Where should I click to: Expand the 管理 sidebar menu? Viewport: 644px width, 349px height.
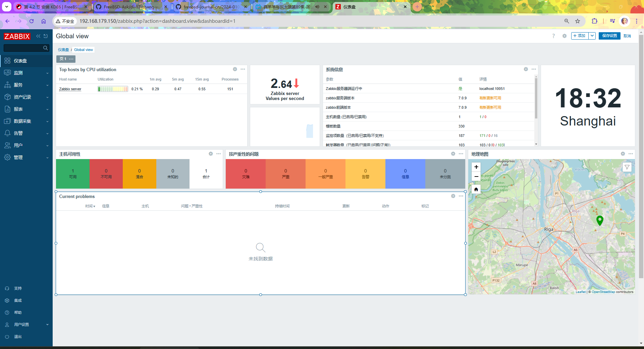26,157
